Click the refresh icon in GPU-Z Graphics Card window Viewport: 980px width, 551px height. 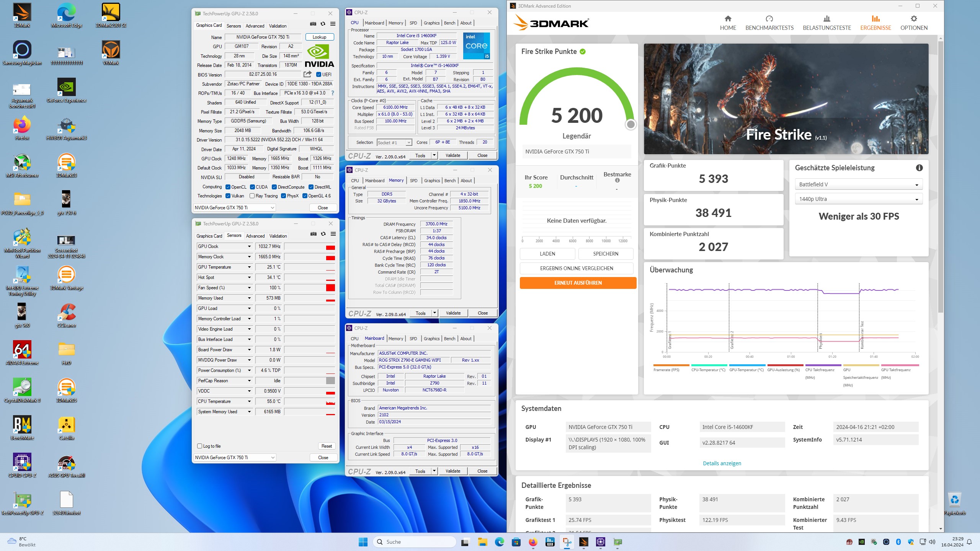[x=323, y=24]
